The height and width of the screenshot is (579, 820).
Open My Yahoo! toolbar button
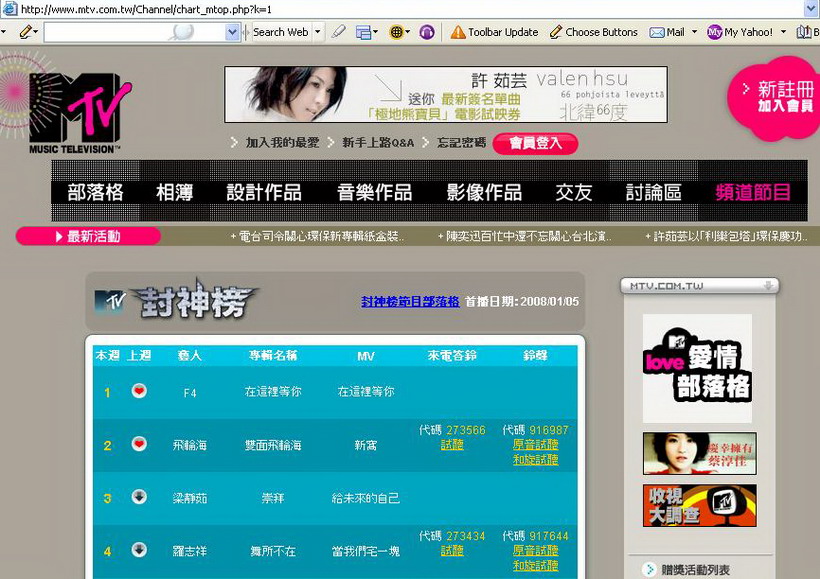click(x=739, y=32)
